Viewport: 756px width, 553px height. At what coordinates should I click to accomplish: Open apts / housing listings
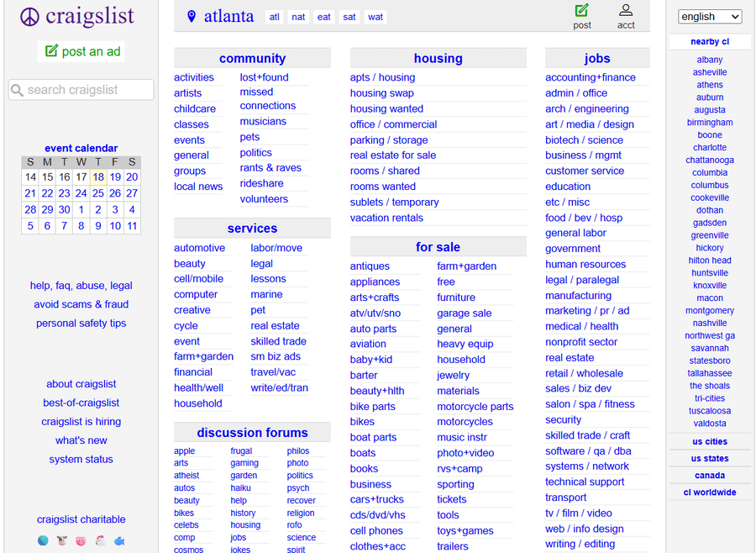point(382,77)
